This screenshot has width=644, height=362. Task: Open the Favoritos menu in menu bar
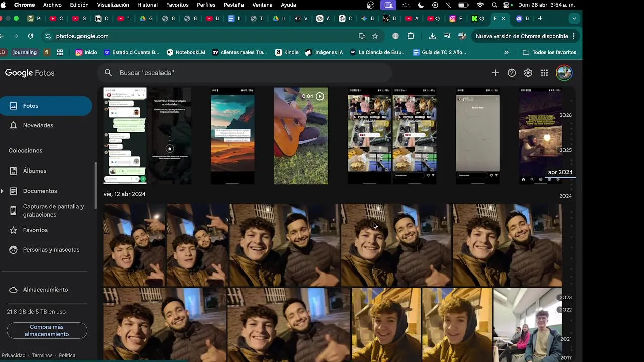[177, 5]
